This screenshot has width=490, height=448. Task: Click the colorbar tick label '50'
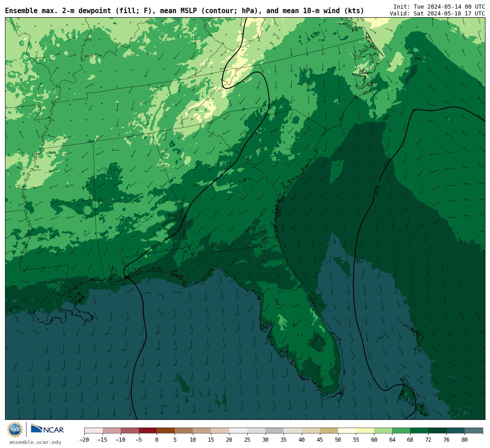click(338, 440)
